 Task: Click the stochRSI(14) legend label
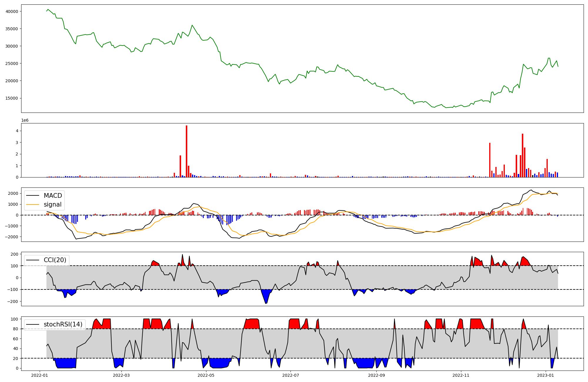point(63,324)
